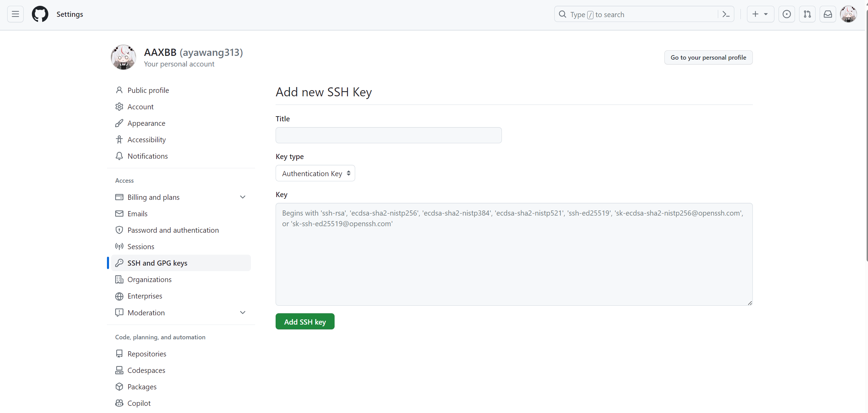Viewport: 868px width, 413px height.
Task: Click inside the Key text area
Action: click(514, 260)
